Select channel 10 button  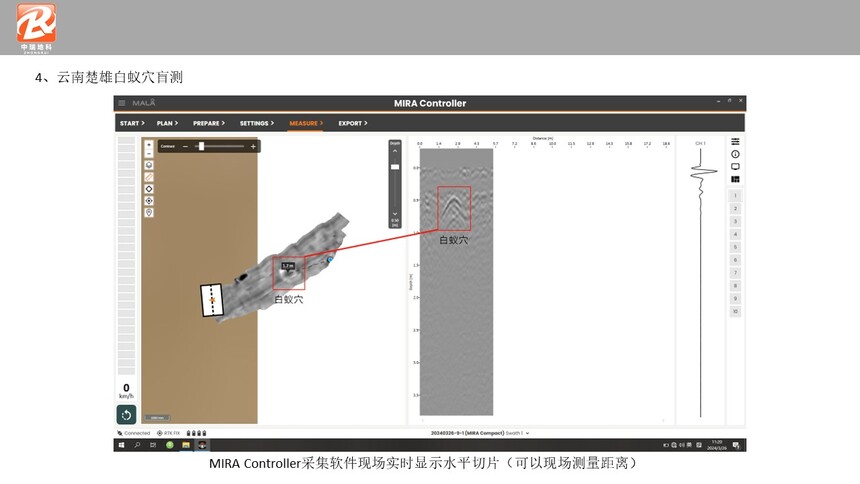(x=735, y=312)
